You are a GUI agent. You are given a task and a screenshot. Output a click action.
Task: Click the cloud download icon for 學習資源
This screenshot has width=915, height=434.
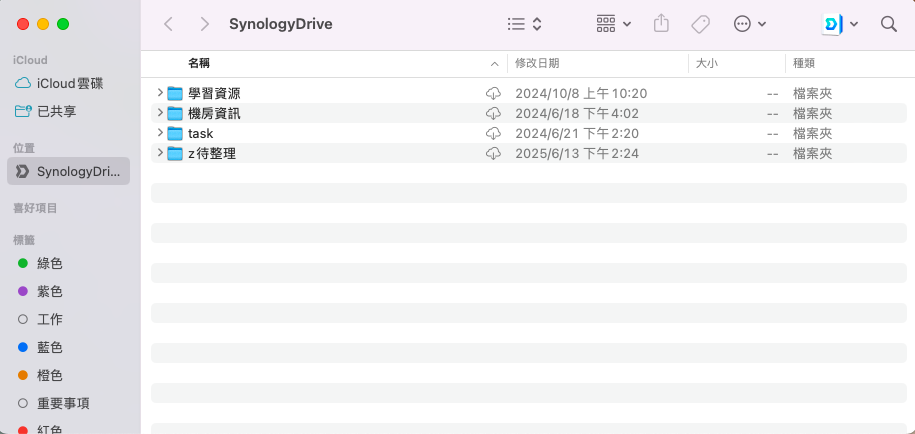point(493,93)
